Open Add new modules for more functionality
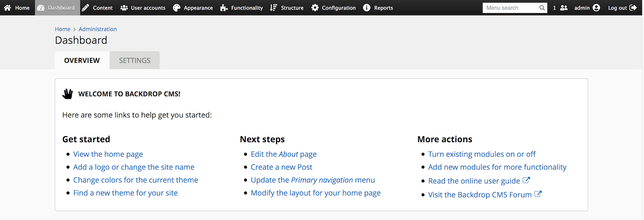Image resolution: width=644 pixels, height=220 pixels. point(497,167)
